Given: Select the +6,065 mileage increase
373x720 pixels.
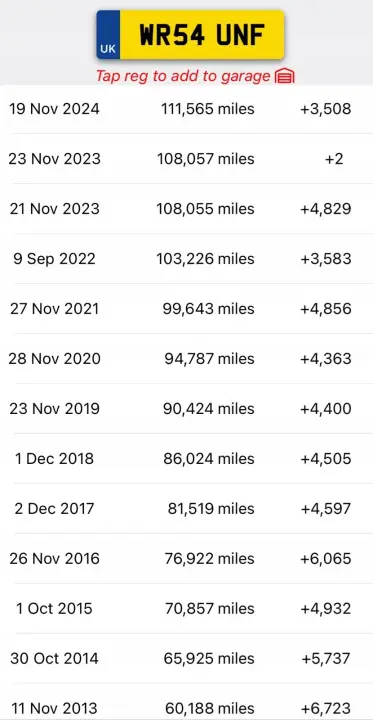Looking at the screenshot, I should [x=326, y=559].
